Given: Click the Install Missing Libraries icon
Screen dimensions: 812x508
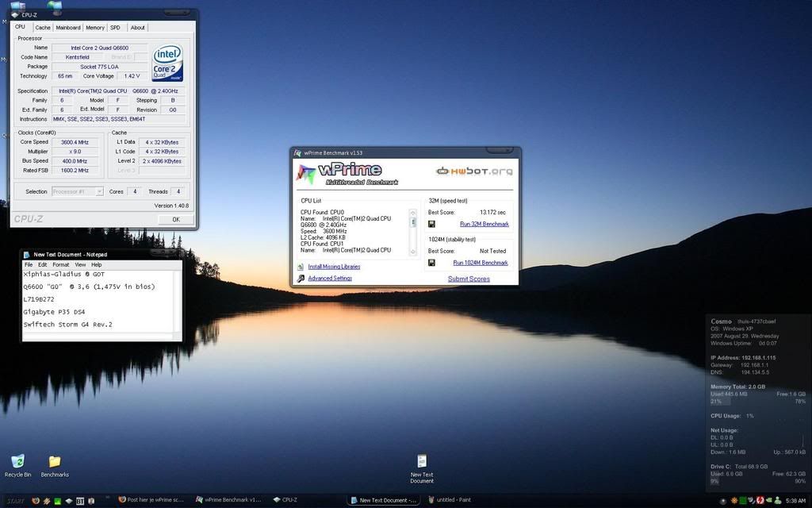Looking at the screenshot, I should pyautogui.click(x=301, y=267).
